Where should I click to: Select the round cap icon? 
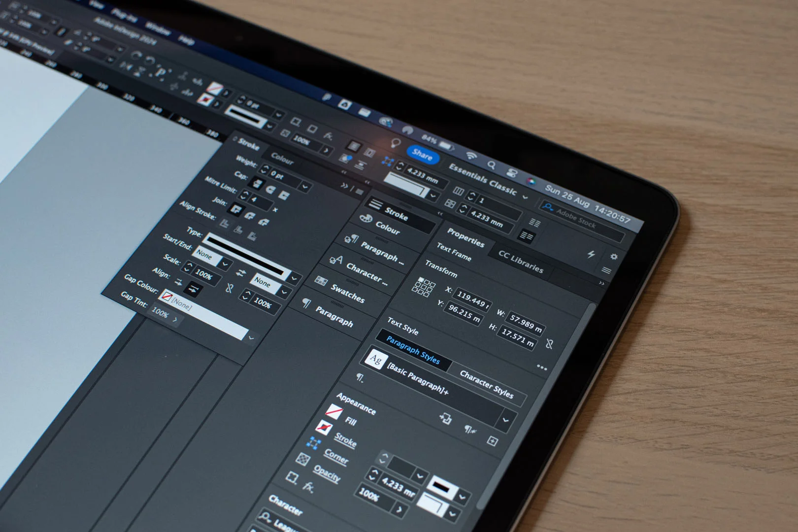pos(270,189)
